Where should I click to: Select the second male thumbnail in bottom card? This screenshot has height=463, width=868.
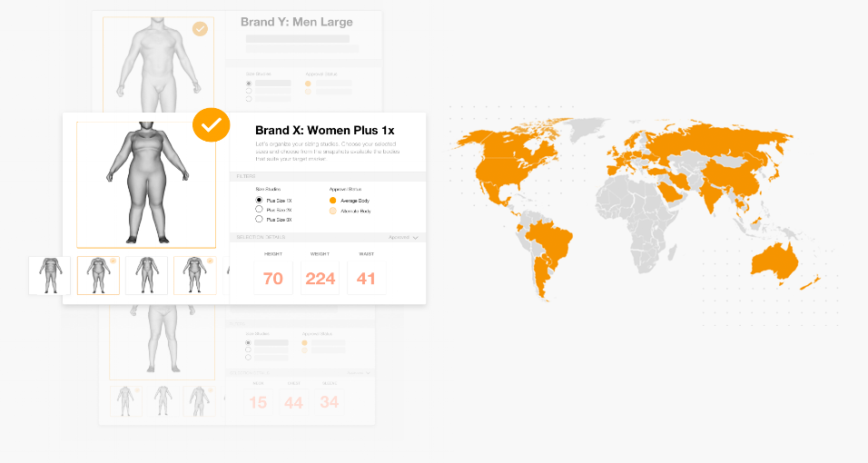tap(163, 401)
